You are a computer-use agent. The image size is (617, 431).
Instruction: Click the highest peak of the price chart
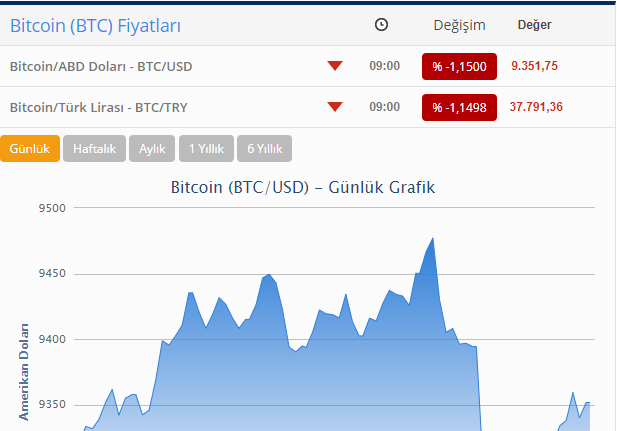coord(433,239)
